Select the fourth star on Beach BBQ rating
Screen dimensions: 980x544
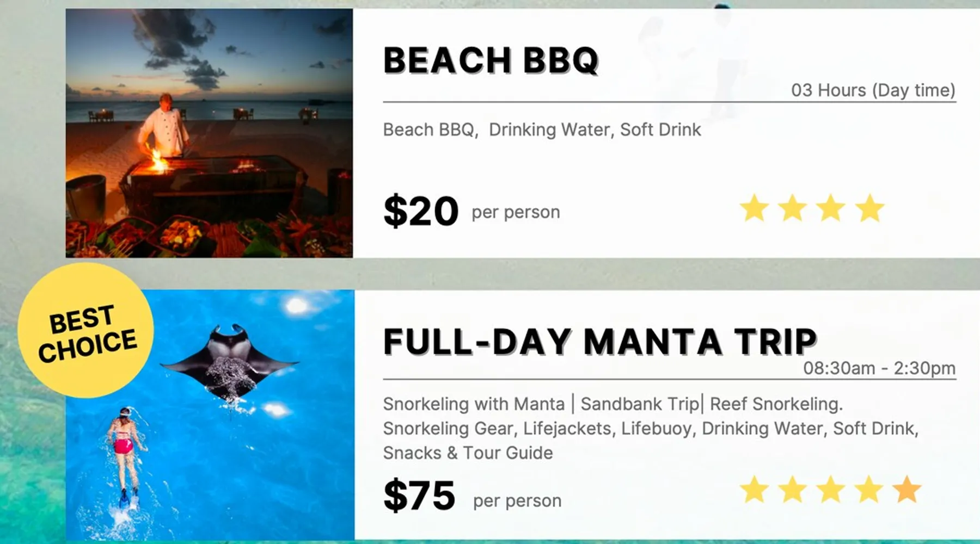(x=869, y=208)
